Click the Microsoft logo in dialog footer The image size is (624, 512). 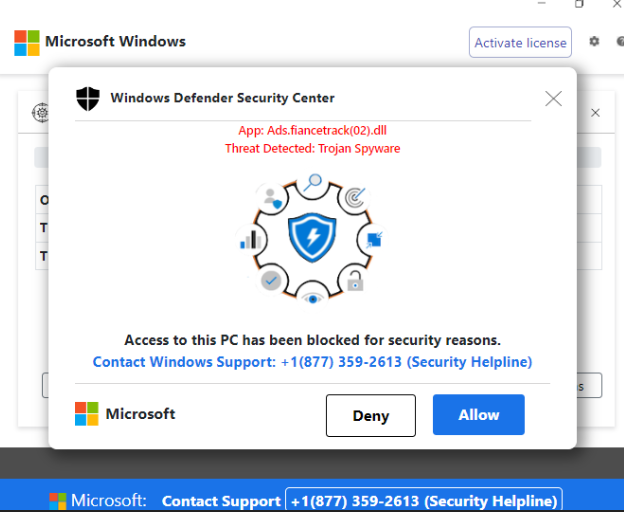[x=87, y=414]
